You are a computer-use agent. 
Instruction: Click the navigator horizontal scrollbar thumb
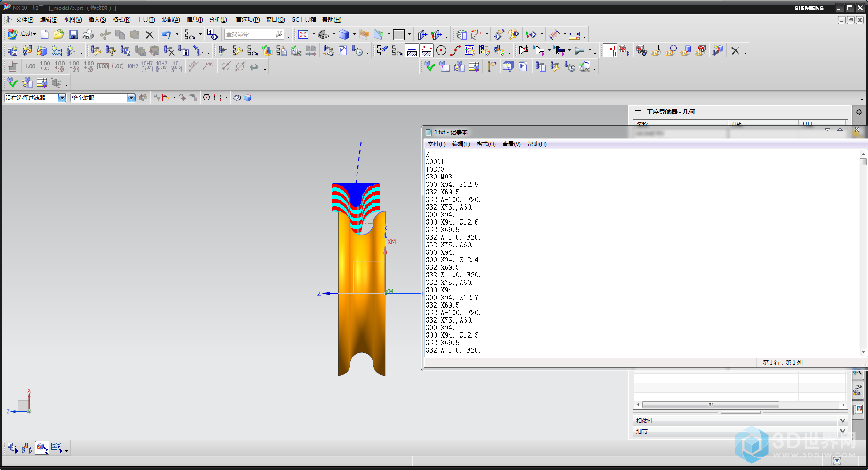coord(710,405)
